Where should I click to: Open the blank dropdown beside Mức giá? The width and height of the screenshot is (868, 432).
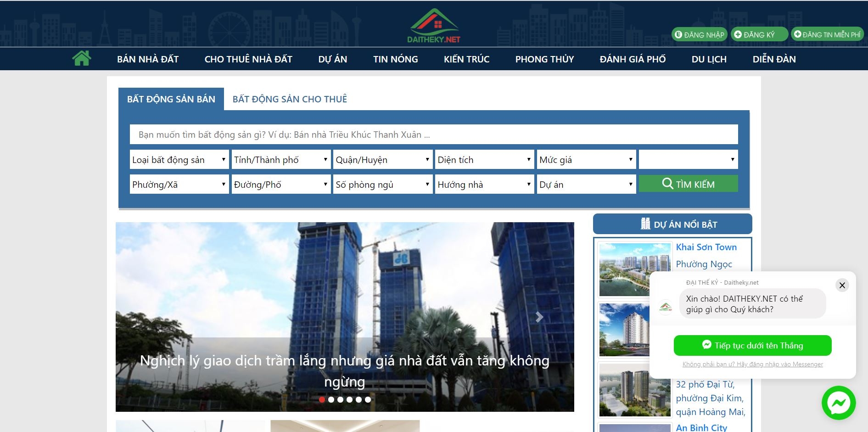click(689, 159)
